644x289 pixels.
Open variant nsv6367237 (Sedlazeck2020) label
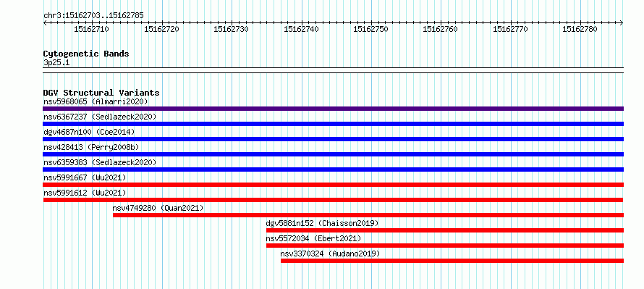100,117
